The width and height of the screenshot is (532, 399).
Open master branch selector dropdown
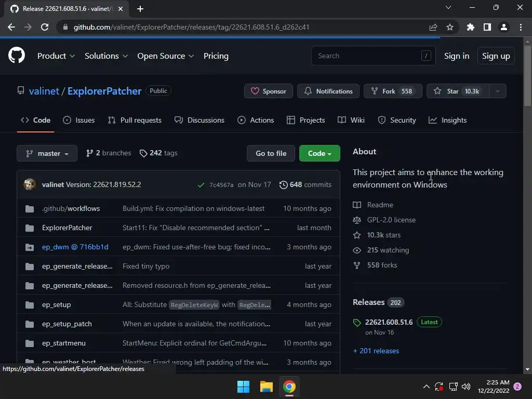point(47,153)
